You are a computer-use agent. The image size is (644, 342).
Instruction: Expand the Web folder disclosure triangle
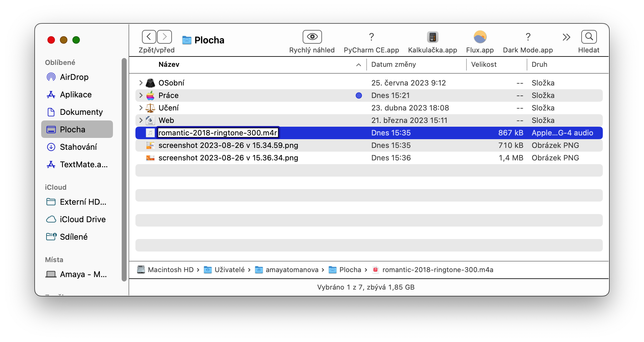141,120
